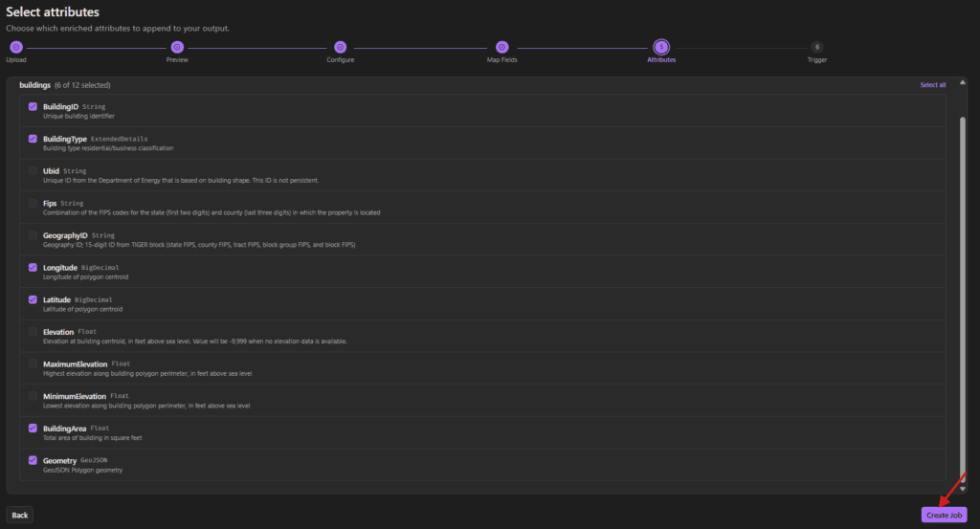This screenshot has height=529, width=980.
Task: Click the Attributes step label
Action: 661,60
